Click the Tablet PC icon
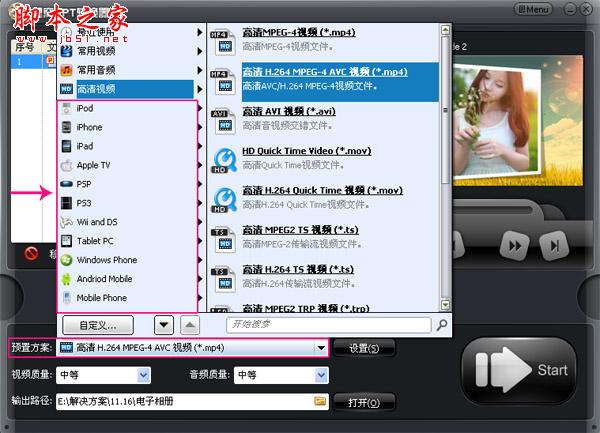Screen dimensions: 600x433 (x=67, y=241)
